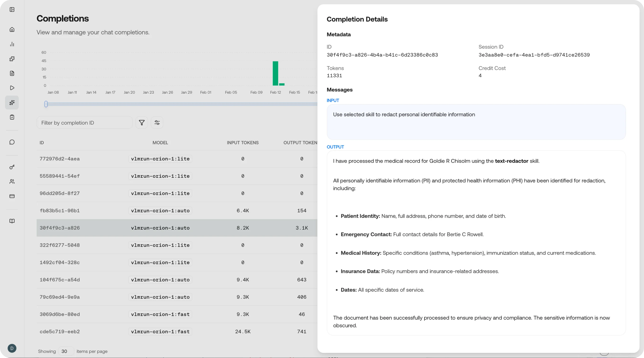Click the 643 output tokens cell
This screenshot has height=358, width=644.
[x=302, y=280]
